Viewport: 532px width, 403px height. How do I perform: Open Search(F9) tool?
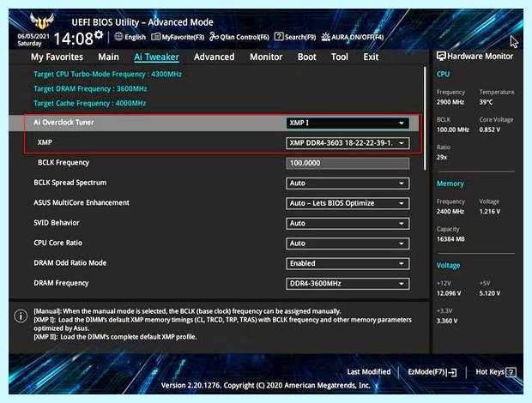click(295, 37)
